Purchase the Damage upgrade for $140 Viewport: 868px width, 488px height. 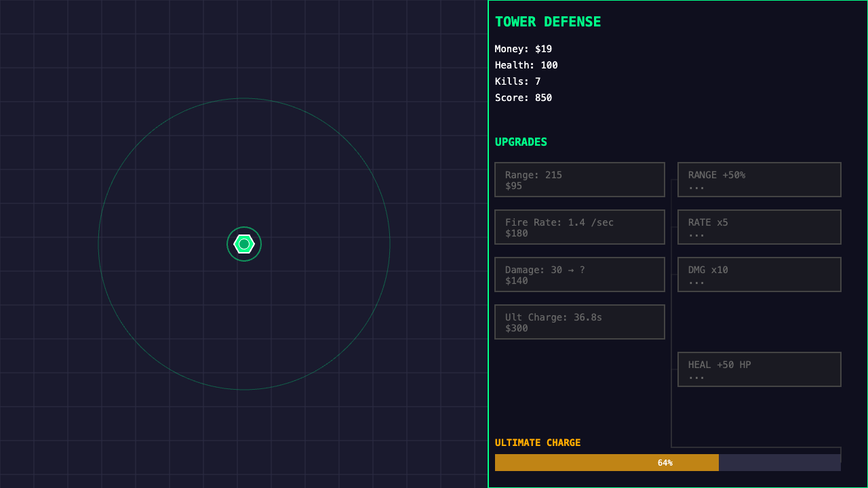coord(579,274)
